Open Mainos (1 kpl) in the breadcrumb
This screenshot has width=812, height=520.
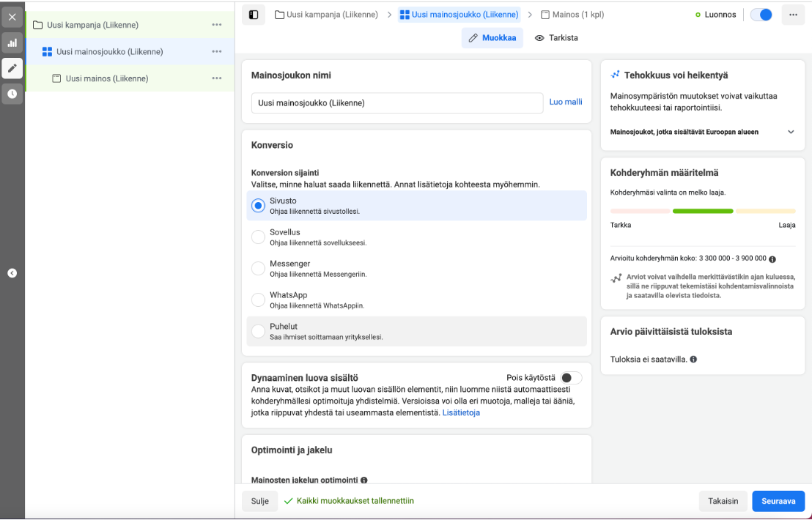(572, 15)
